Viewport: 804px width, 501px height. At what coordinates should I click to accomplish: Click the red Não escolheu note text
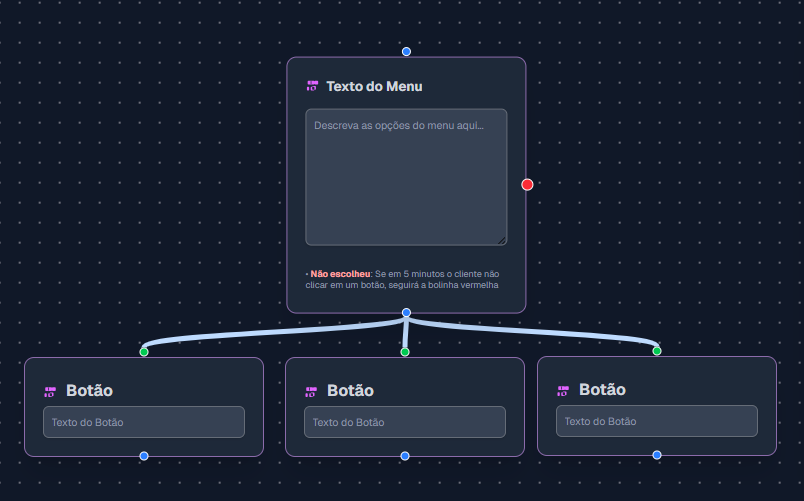pos(340,273)
